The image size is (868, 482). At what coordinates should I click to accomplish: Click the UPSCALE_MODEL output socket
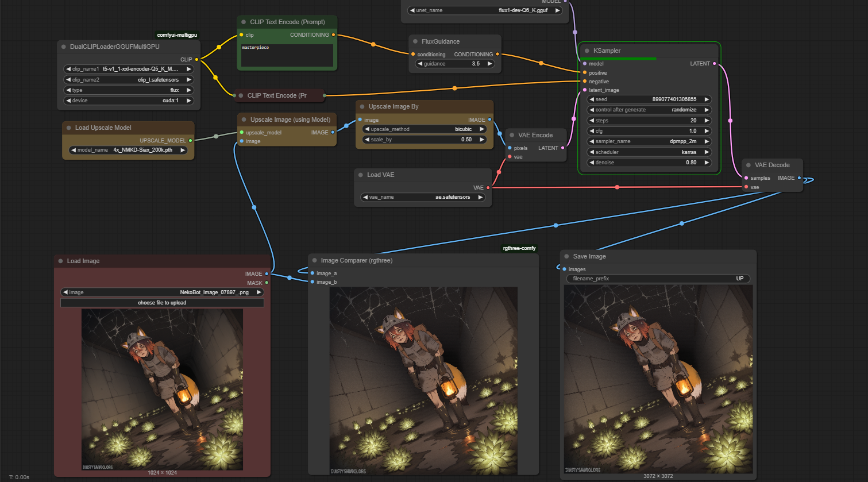(x=190, y=140)
